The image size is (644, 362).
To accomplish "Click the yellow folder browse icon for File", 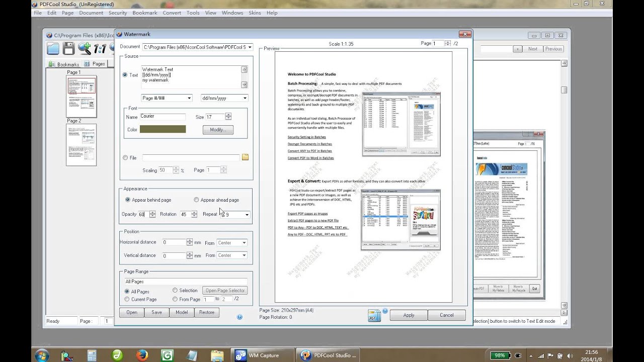I will pos(245,157).
